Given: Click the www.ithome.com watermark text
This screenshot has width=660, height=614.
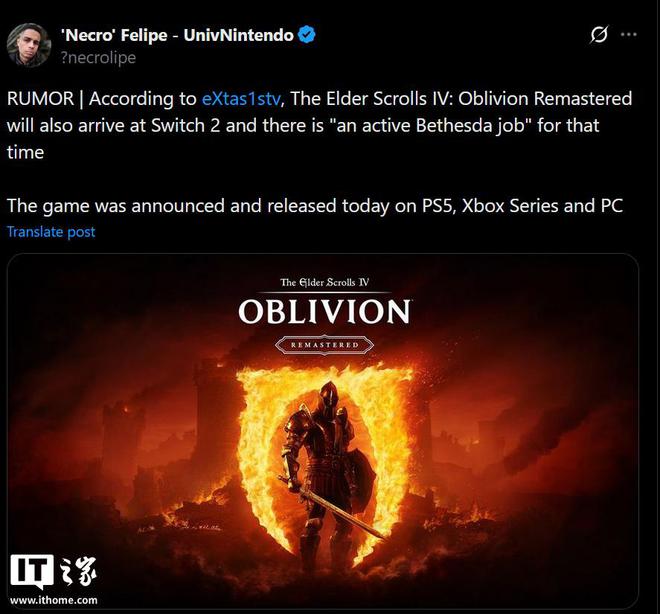Looking at the screenshot, I should click(x=54, y=600).
